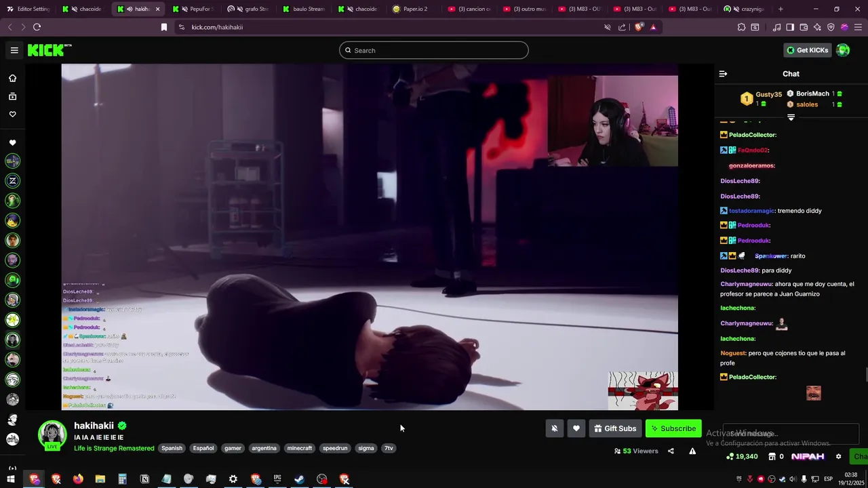Click the NIPAH extension logo
The height and width of the screenshot is (488, 868).
click(808, 457)
